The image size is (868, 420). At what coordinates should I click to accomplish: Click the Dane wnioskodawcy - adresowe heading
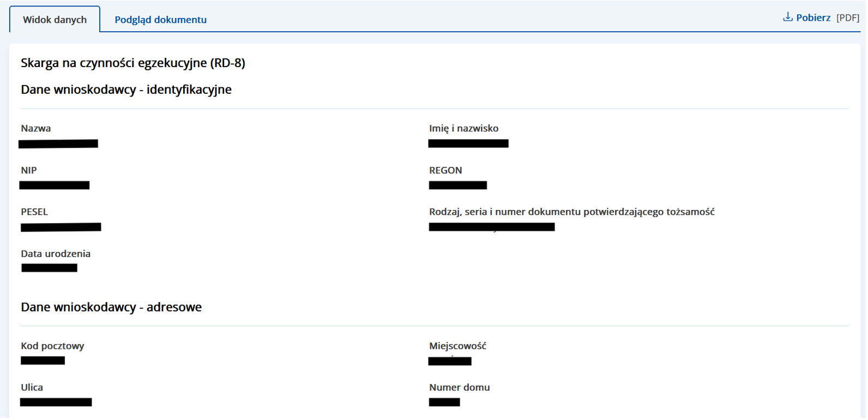(111, 307)
